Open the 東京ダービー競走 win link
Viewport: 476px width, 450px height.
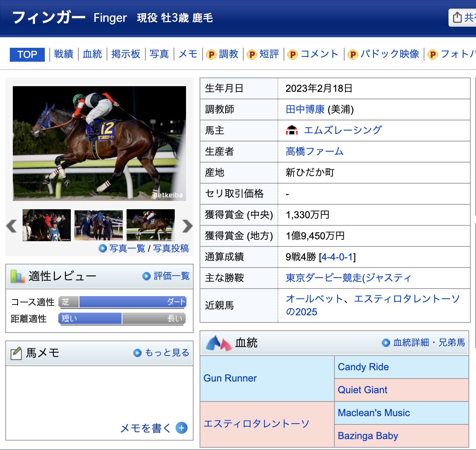[348, 278]
